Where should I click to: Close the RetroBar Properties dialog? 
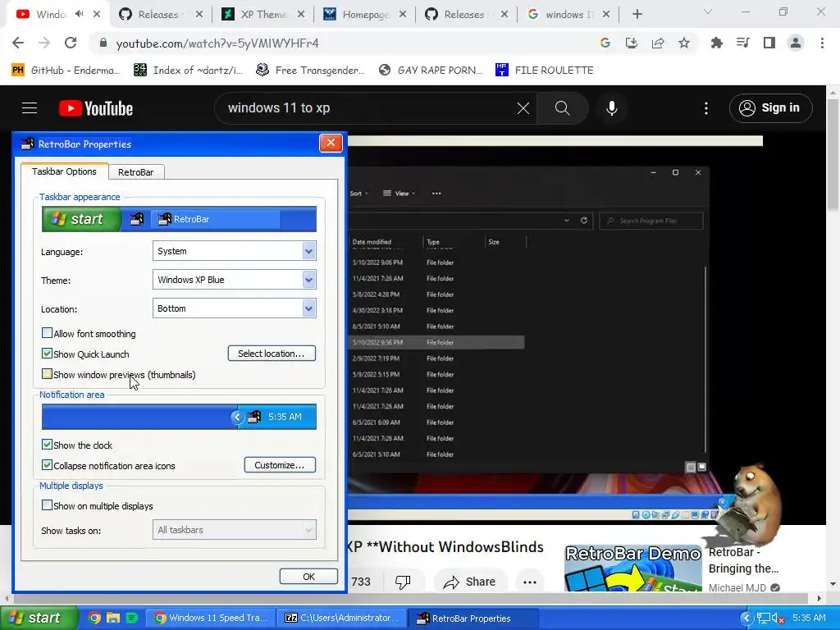pyautogui.click(x=331, y=143)
